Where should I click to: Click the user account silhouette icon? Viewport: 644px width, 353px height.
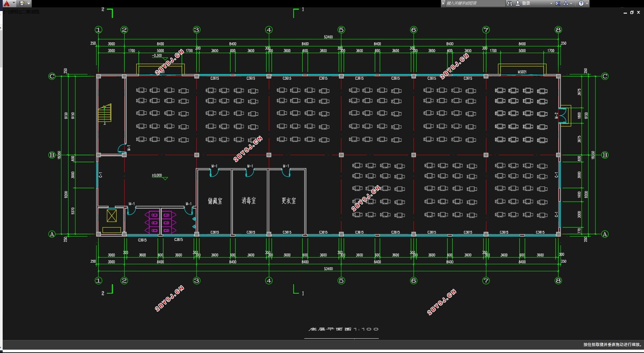pyautogui.click(x=518, y=3)
